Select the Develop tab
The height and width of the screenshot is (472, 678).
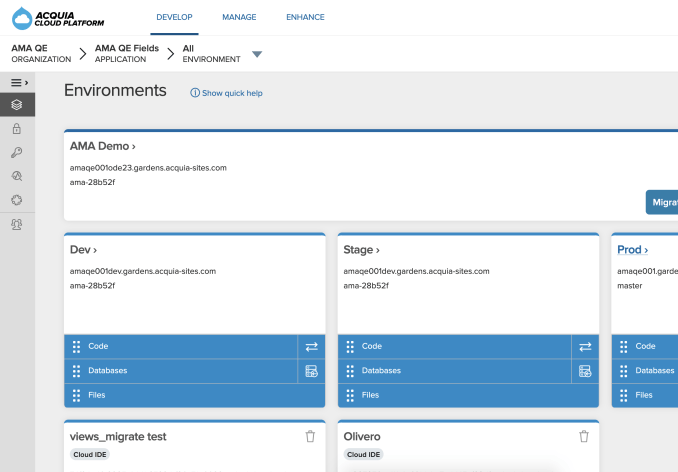click(175, 17)
